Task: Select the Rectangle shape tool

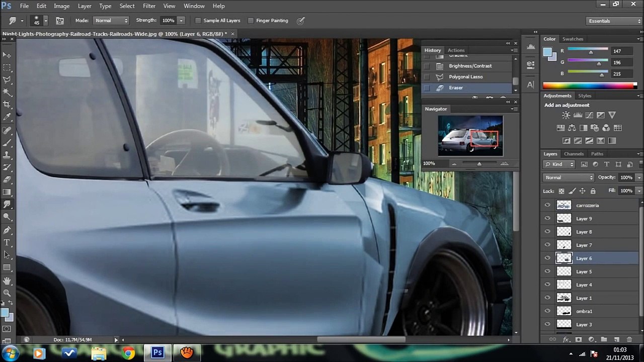Action: [7, 267]
